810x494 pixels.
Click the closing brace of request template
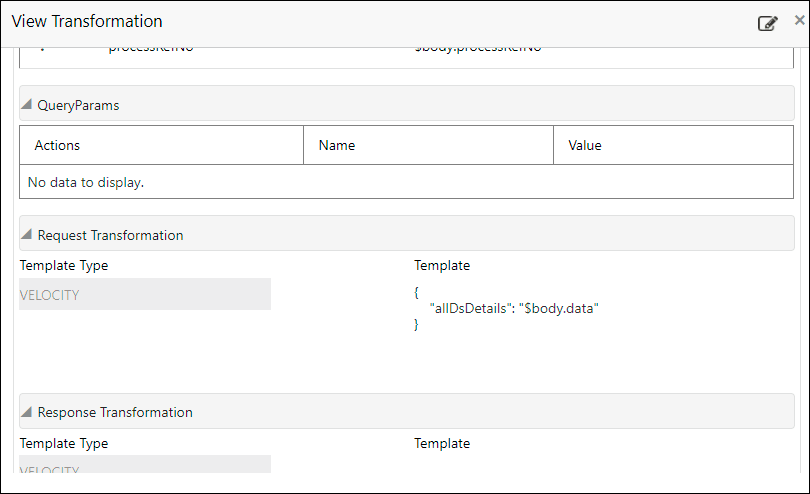click(x=417, y=326)
